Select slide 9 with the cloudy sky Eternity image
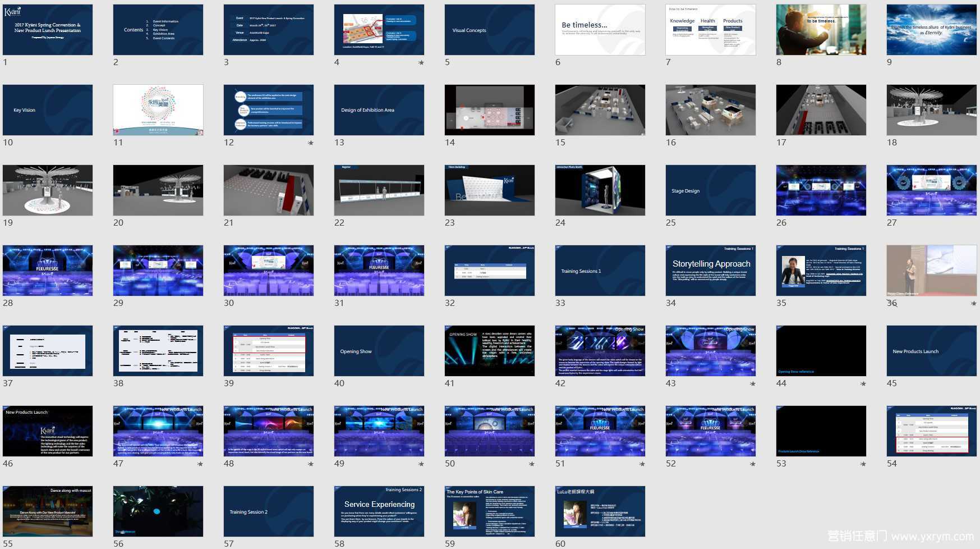 pyautogui.click(x=932, y=30)
